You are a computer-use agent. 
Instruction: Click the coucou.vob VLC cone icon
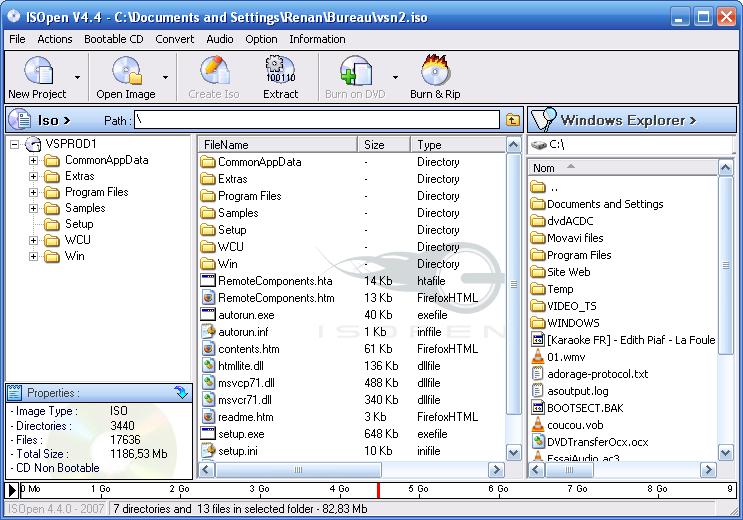(x=538, y=424)
